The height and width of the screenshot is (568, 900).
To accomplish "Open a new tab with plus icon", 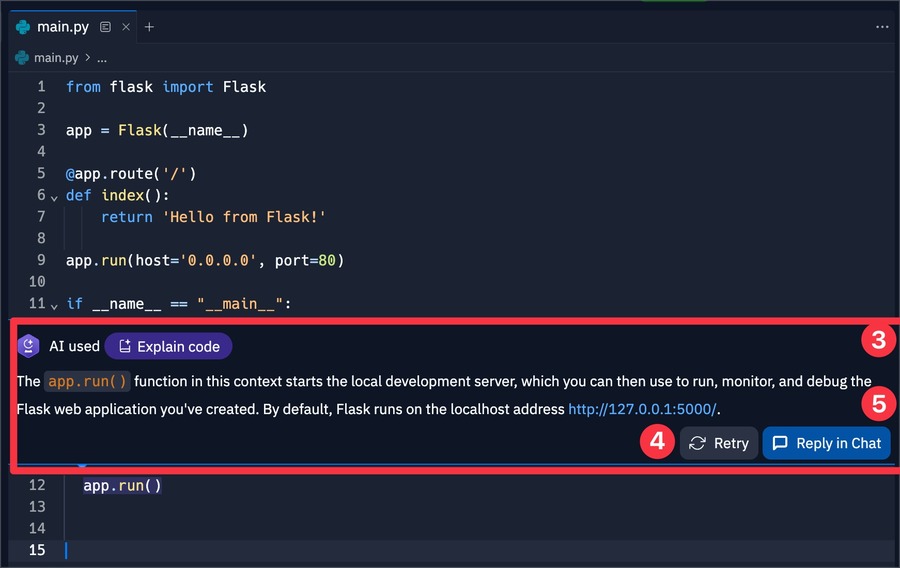I will pos(149,27).
